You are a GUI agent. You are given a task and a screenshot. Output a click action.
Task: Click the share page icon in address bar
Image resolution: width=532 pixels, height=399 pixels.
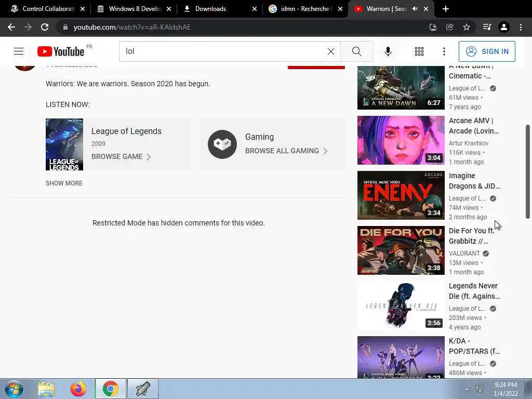point(449,27)
